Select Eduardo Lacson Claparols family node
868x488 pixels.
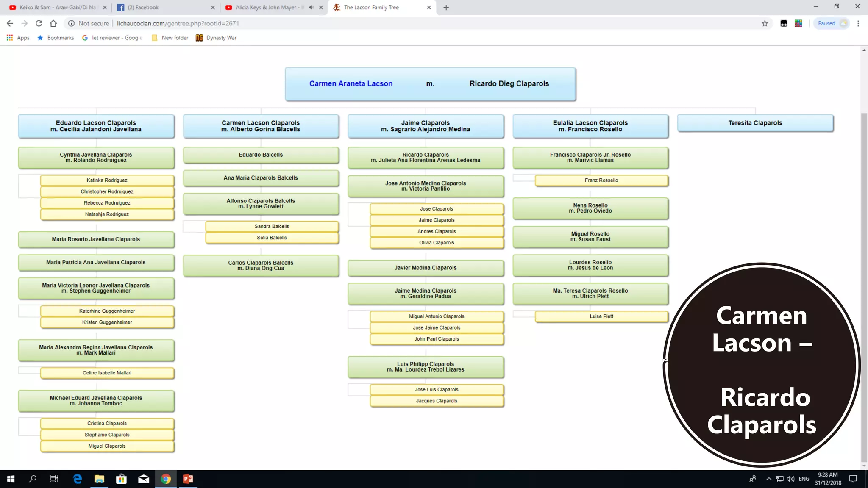(96, 126)
